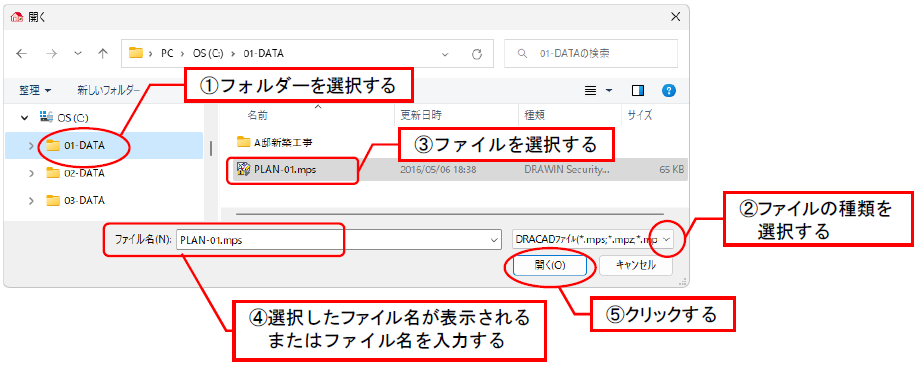Open the DRACADファイル file type dropdown
Screen dimensions: 914x365
click(x=592, y=240)
